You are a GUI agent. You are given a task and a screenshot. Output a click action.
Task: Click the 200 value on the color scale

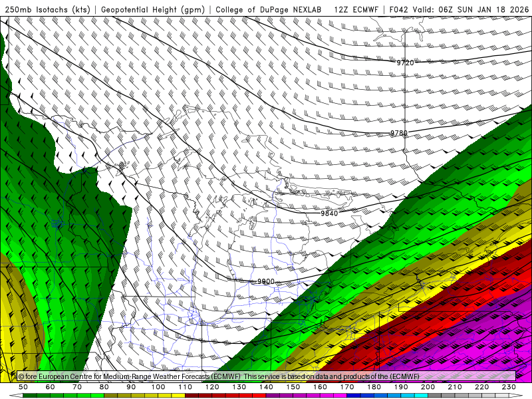point(428,387)
